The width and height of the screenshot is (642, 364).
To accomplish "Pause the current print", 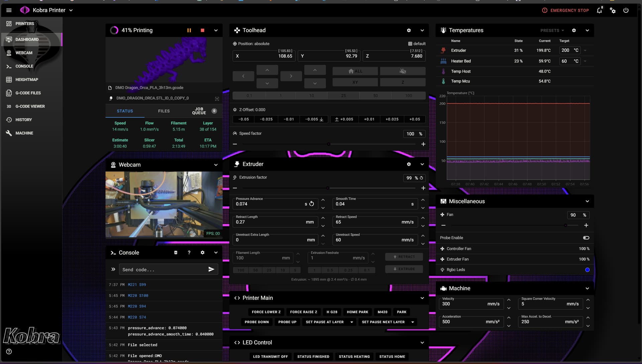I will (189, 30).
